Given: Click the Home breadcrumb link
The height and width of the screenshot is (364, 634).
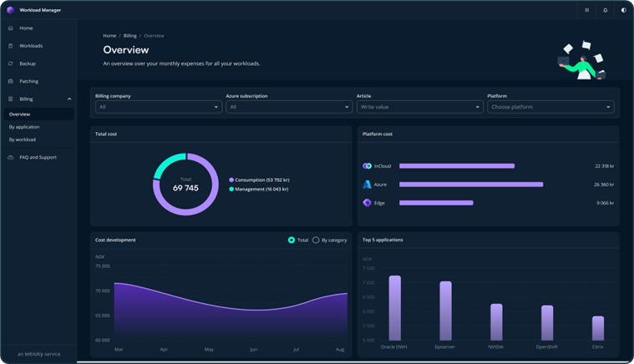Looking at the screenshot, I should (109, 36).
